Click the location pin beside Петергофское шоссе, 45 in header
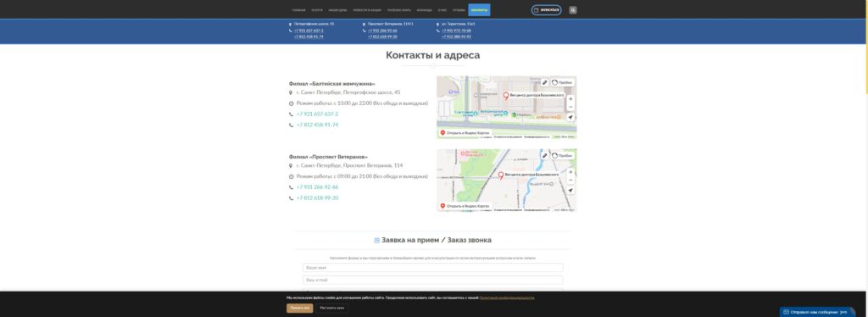This screenshot has width=868, height=317. [290, 25]
